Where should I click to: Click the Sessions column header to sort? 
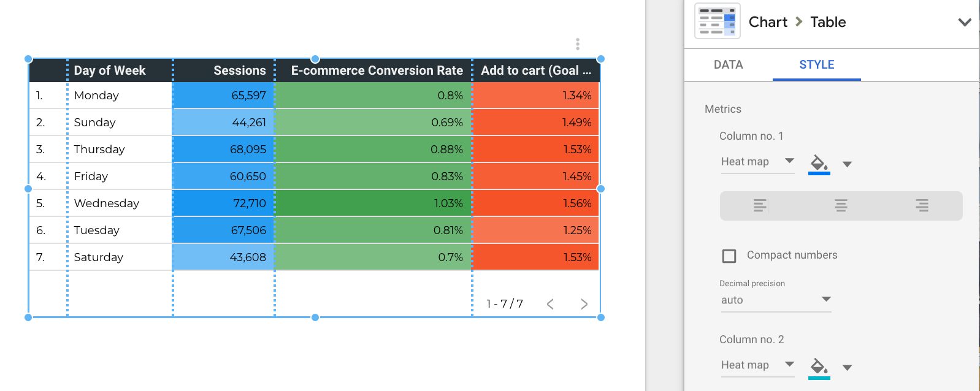pyautogui.click(x=239, y=70)
